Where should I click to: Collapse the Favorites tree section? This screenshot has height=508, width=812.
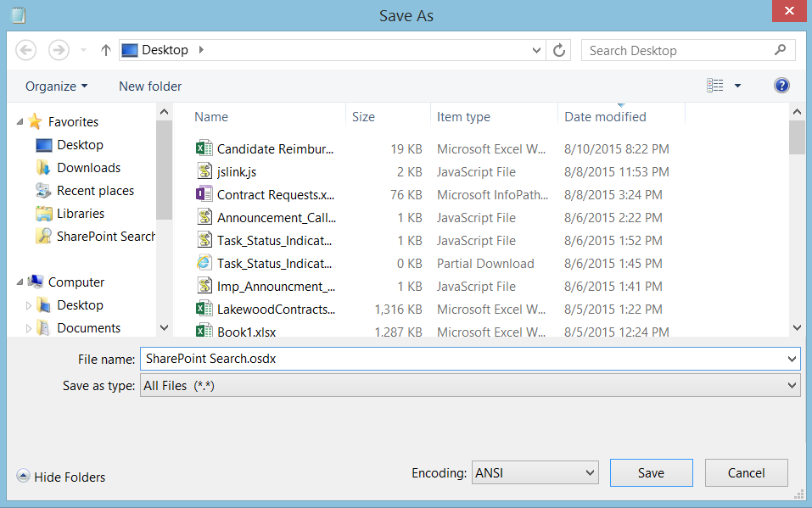(20, 122)
